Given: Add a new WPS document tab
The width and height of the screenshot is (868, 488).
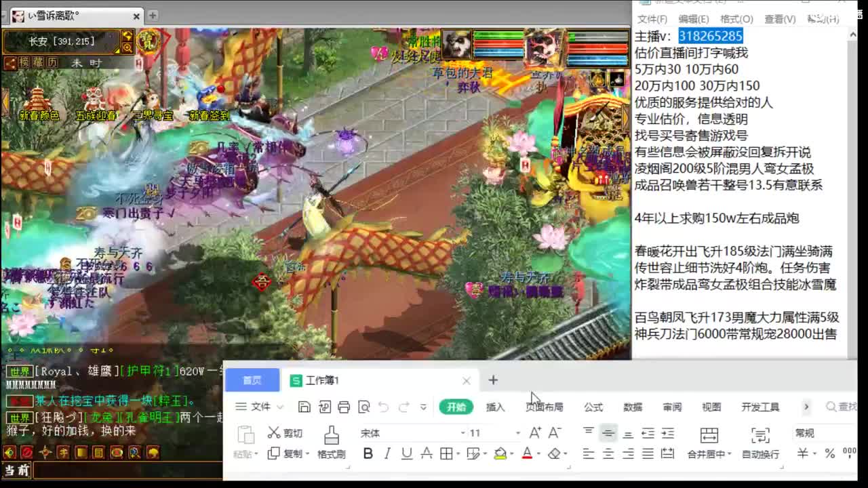Looking at the screenshot, I should 493,380.
